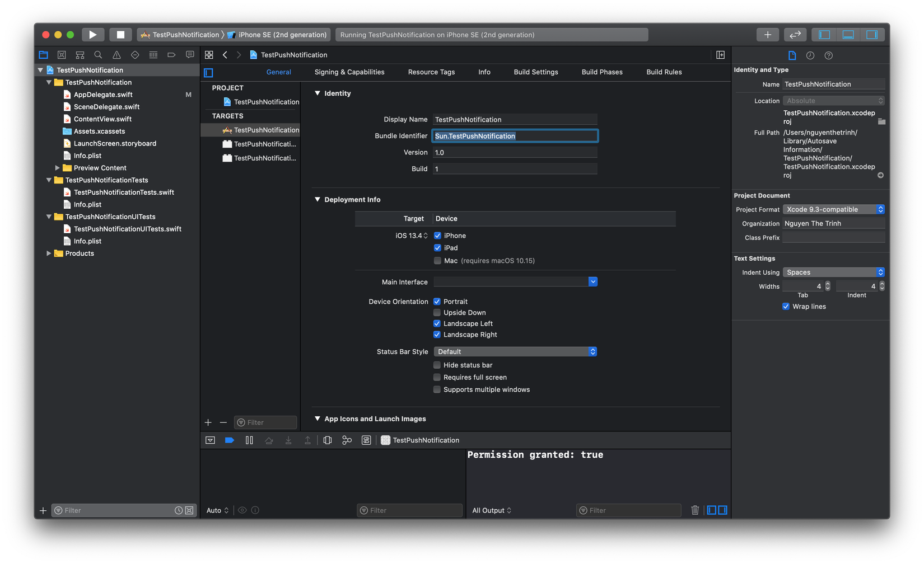The height and width of the screenshot is (564, 924).
Task: Open the Issue navigator warning icon
Action: pos(116,55)
